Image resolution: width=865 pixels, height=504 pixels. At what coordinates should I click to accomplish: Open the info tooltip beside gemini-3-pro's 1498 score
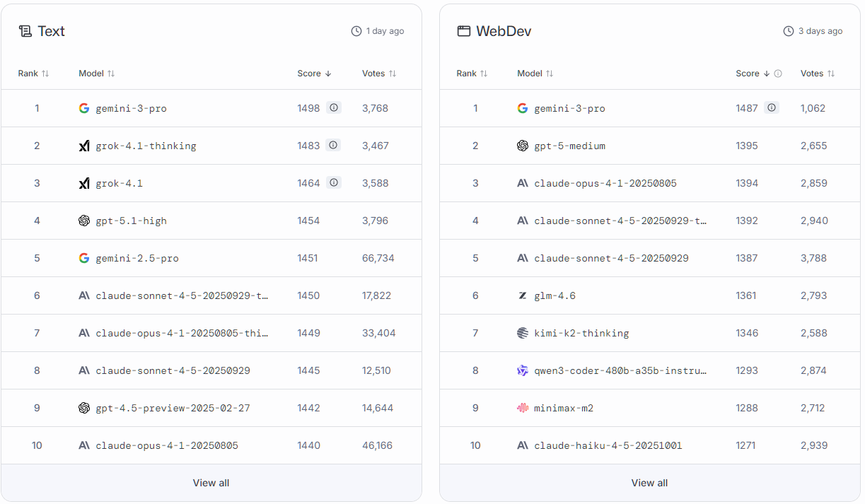333,107
